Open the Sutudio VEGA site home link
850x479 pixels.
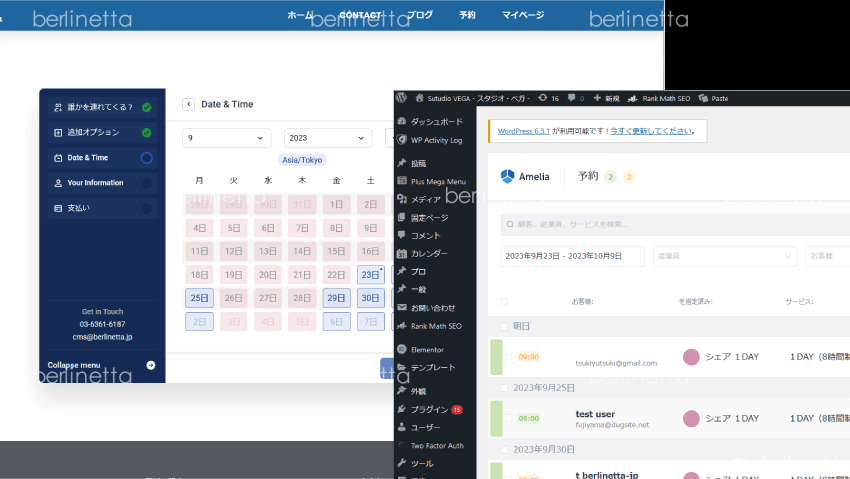pos(473,99)
